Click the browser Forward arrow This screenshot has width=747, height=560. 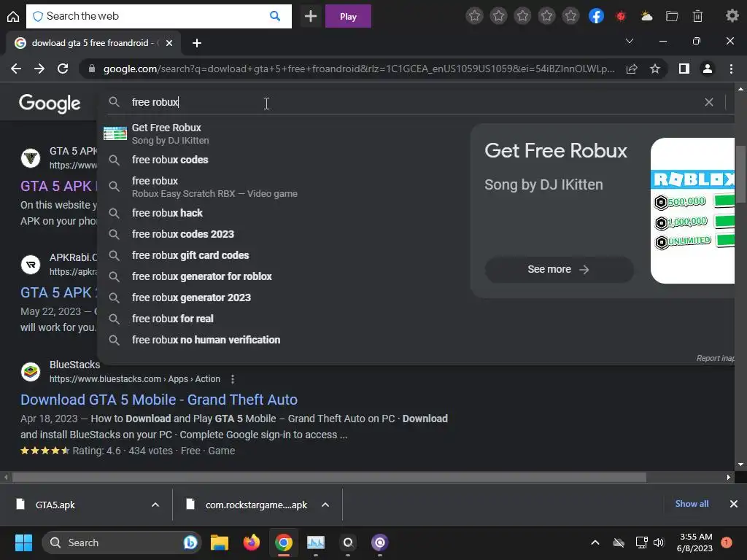39,69
